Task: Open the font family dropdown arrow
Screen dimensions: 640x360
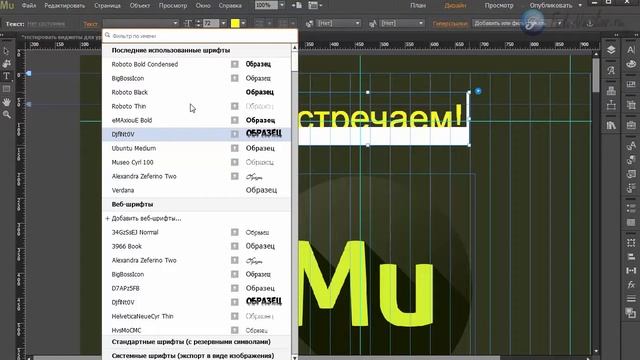Action: pyautogui.click(x=176, y=24)
